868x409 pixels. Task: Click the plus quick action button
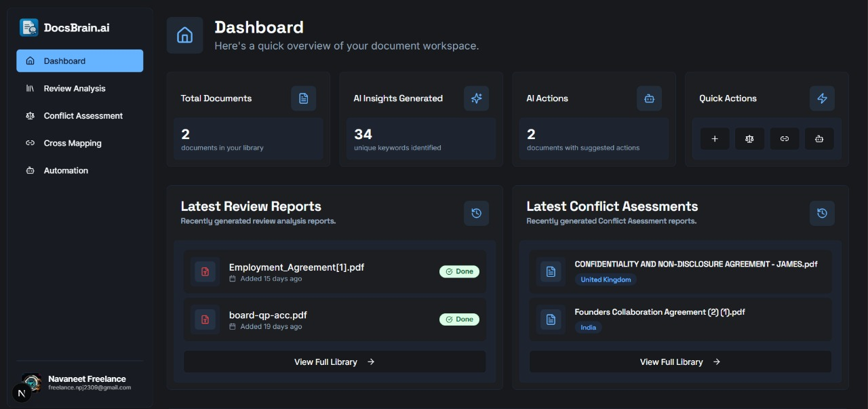pyautogui.click(x=715, y=139)
